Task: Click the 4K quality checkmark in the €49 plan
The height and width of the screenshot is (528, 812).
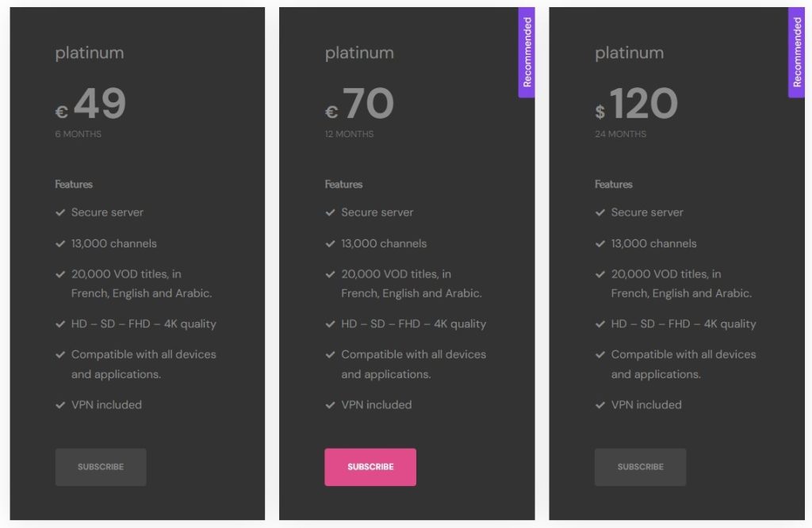Action: pyautogui.click(x=60, y=324)
